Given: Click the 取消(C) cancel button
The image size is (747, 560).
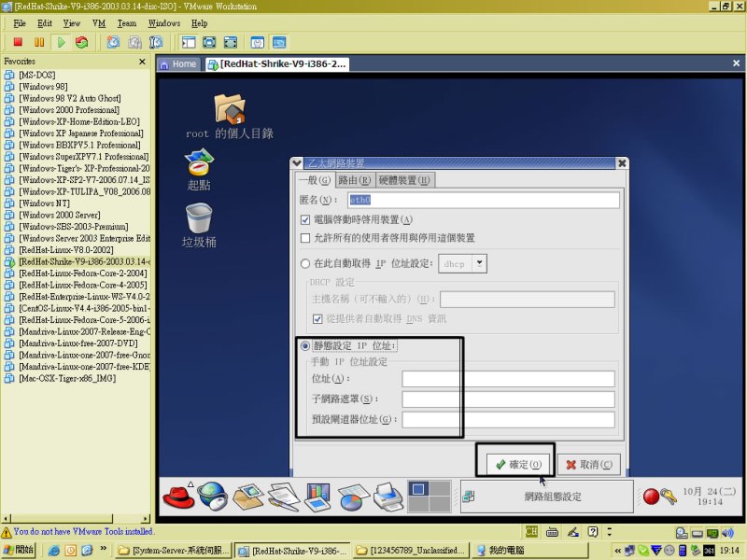Looking at the screenshot, I should (x=589, y=465).
